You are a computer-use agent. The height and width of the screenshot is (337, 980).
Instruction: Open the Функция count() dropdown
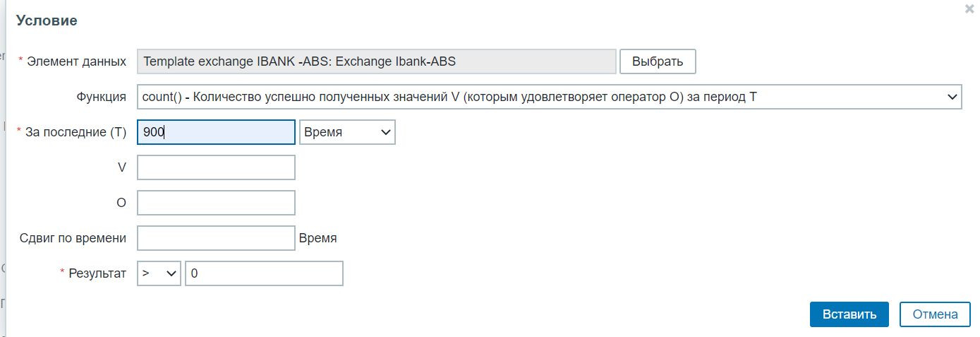549,97
